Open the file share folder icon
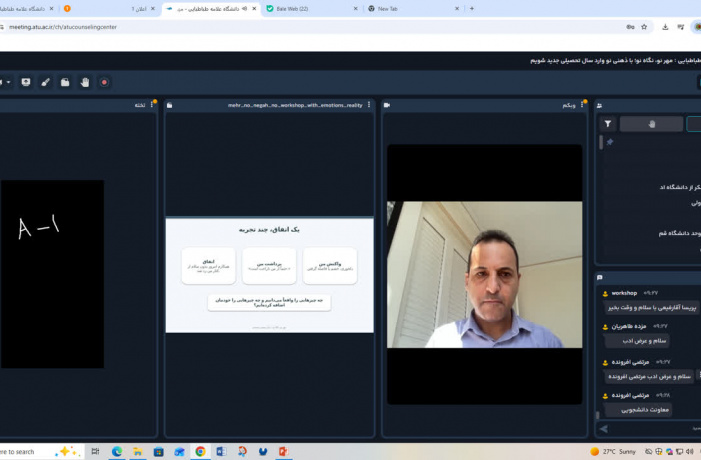 [x=65, y=82]
